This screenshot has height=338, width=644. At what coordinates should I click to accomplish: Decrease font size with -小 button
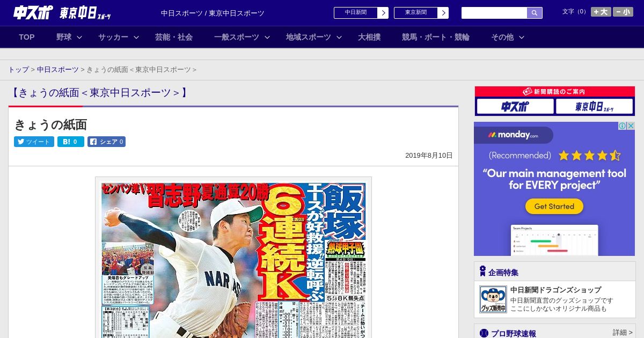click(623, 12)
